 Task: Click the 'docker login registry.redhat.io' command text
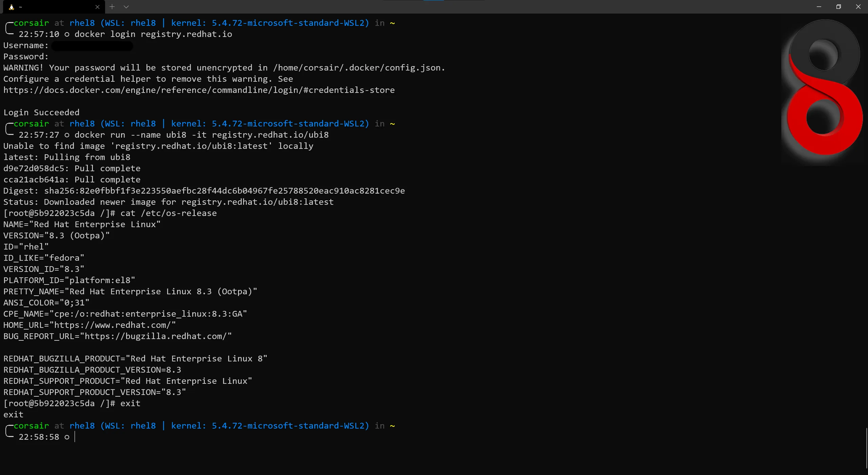pos(153,34)
